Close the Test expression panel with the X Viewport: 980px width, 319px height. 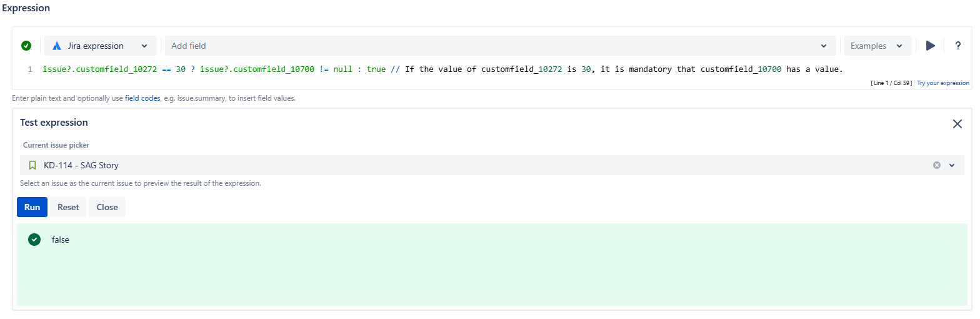[x=957, y=124]
